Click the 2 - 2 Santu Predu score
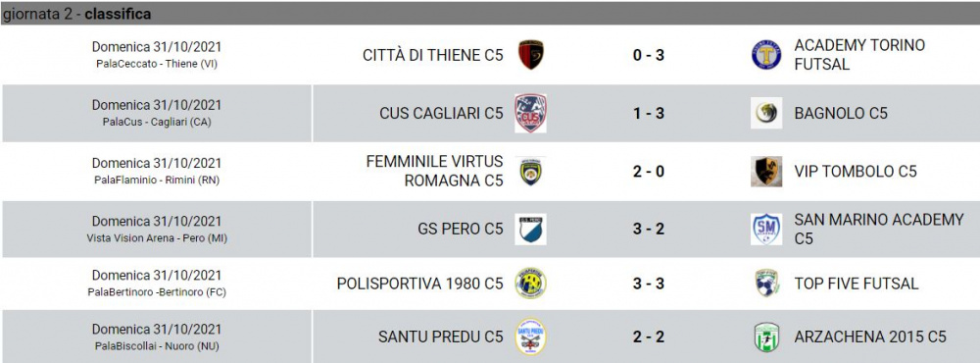Viewport: 980px width, 363px height. pyautogui.click(x=648, y=337)
